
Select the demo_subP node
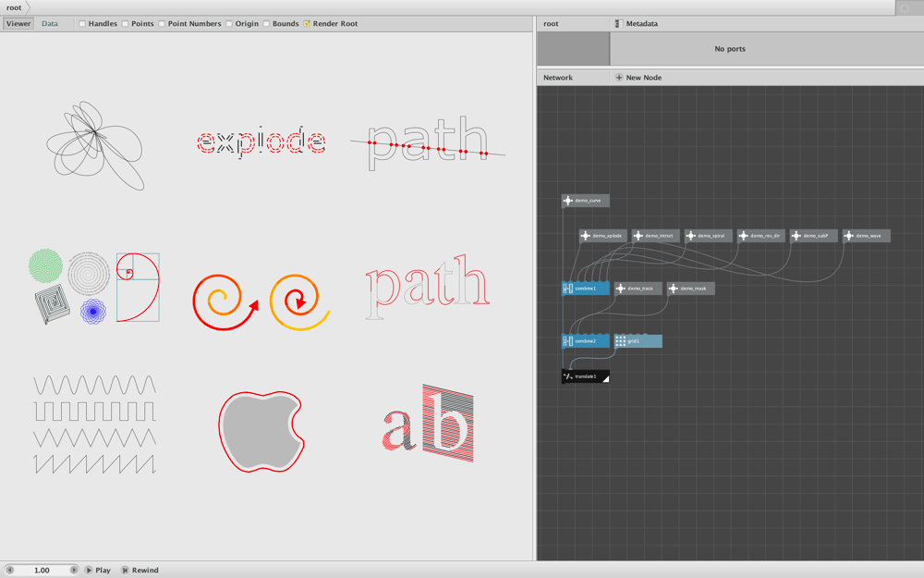(813, 236)
